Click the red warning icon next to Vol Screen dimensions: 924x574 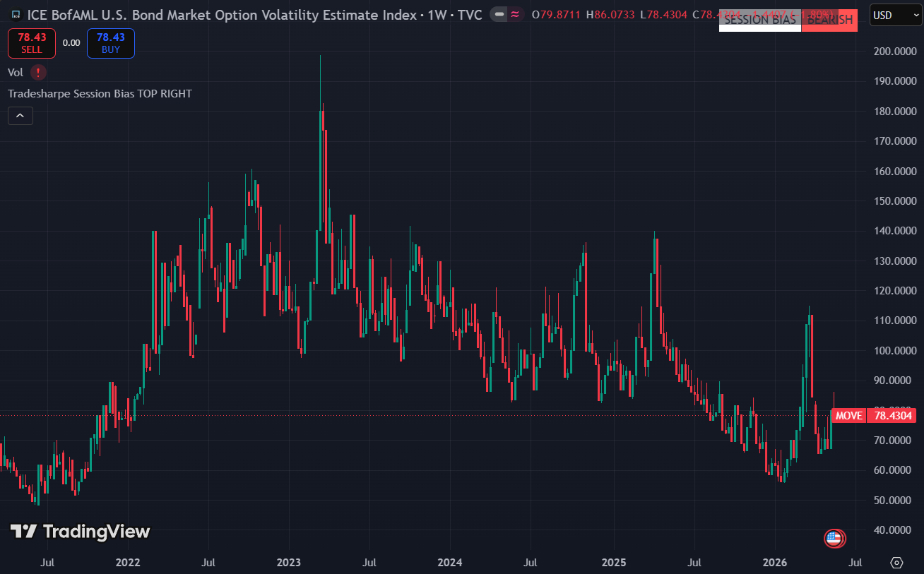(x=38, y=72)
